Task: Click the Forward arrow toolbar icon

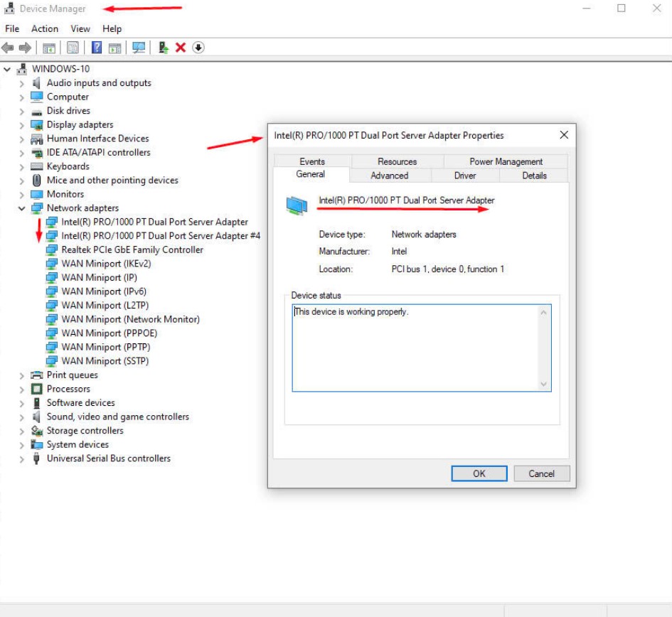Action: coord(26,48)
